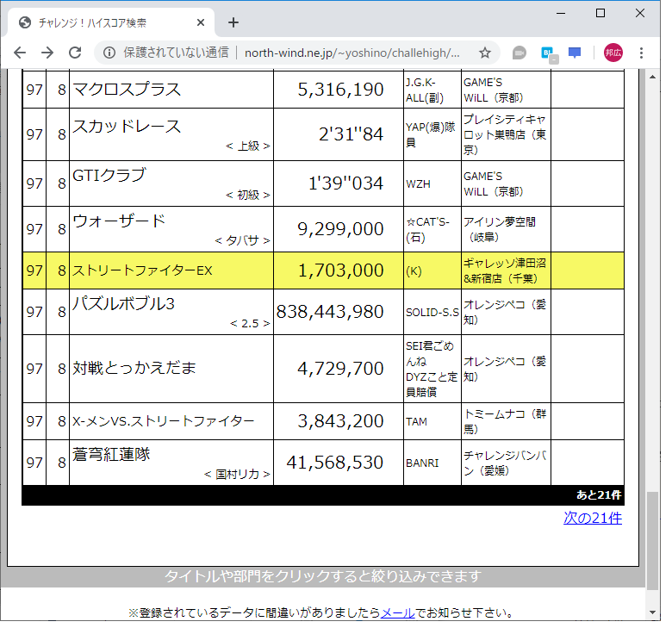Click the 次の21件 link

coord(592,518)
